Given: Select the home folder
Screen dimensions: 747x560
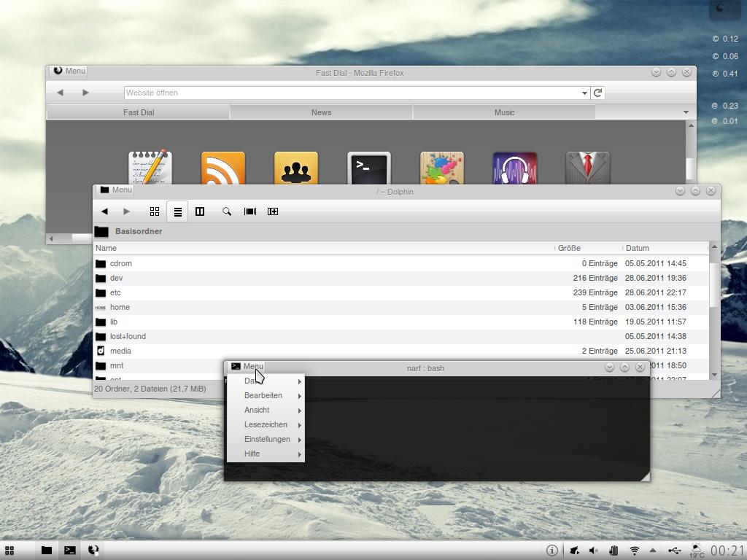Looking at the screenshot, I should [x=401, y=307].
